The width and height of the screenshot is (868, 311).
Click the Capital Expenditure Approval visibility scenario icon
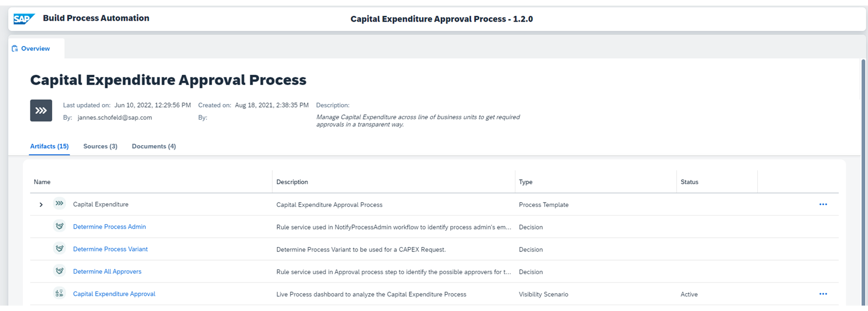[60, 294]
